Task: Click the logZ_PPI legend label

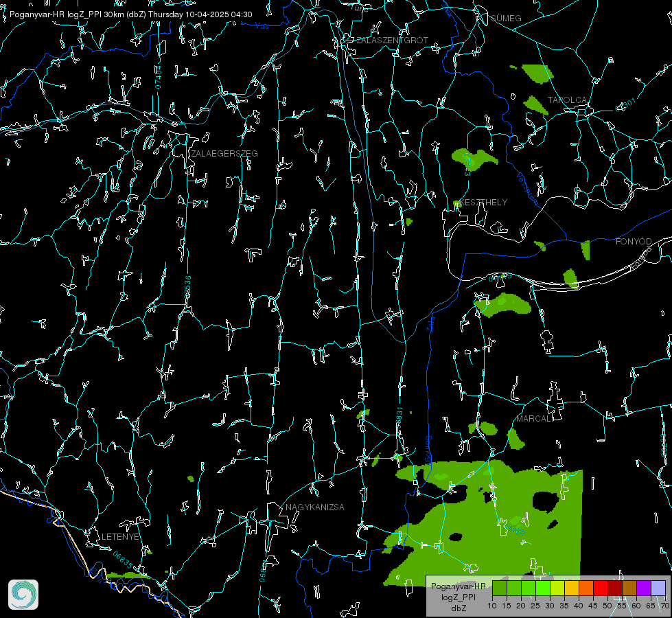Action: click(x=458, y=597)
